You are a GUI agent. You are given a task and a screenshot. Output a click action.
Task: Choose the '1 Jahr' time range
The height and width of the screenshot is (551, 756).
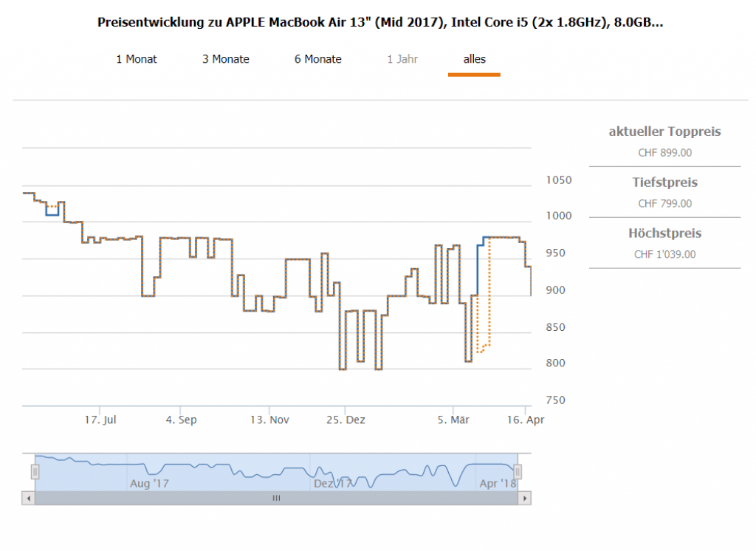[402, 59]
